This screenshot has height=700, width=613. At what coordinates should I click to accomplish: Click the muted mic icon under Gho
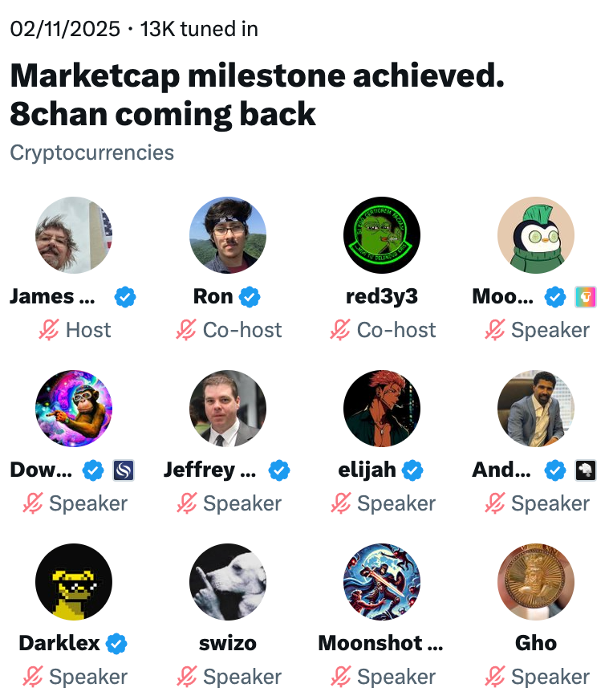pyautogui.click(x=495, y=677)
